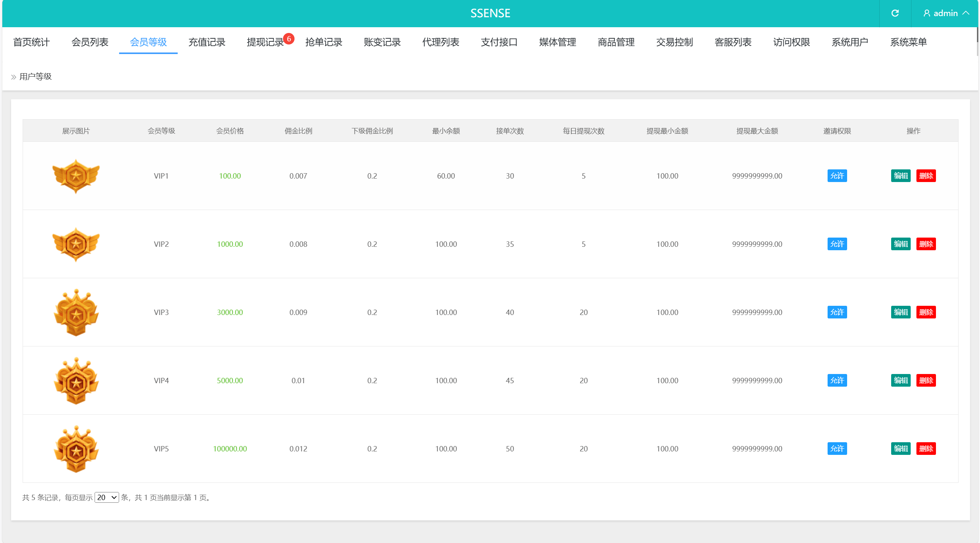The height and width of the screenshot is (543, 980).
Task: Click the VIP3 crown badge image
Action: [x=76, y=312]
